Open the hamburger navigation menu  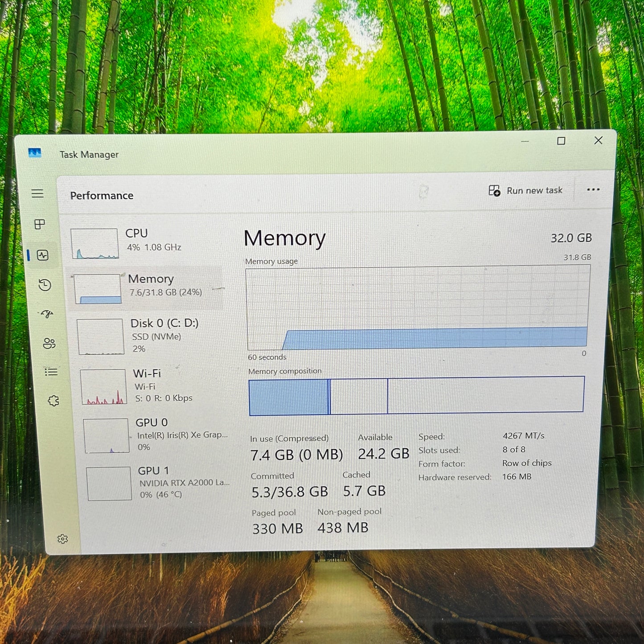point(37,194)
